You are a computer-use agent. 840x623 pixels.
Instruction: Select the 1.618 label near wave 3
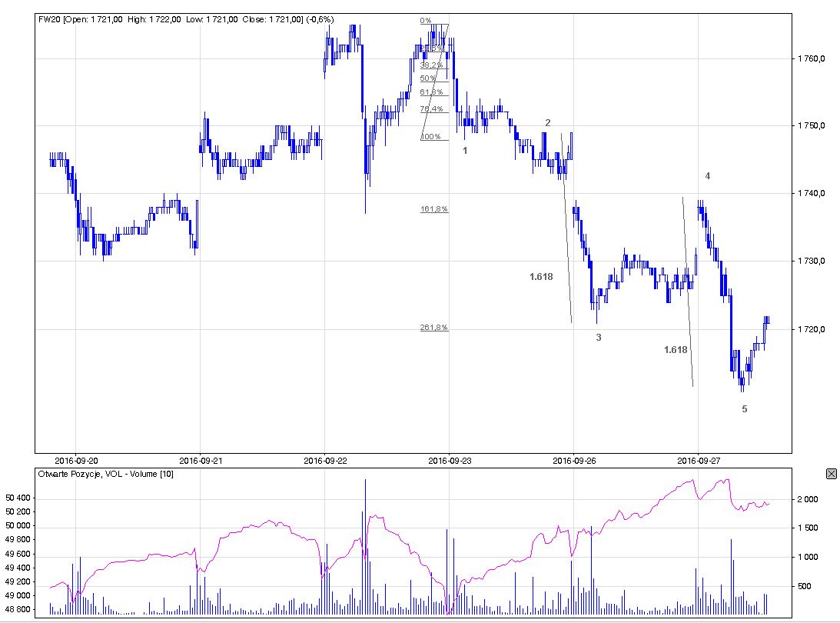coord(541,277)
